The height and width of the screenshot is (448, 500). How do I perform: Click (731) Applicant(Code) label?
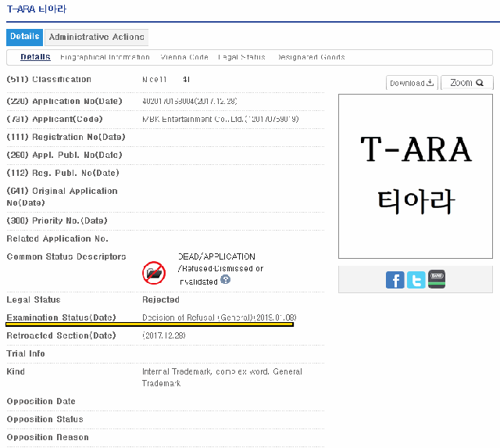coord(55,119)
